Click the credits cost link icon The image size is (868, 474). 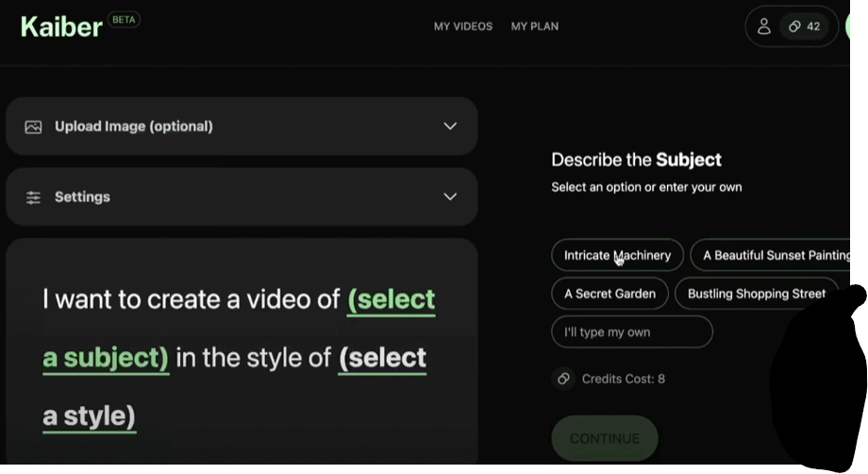563,379
